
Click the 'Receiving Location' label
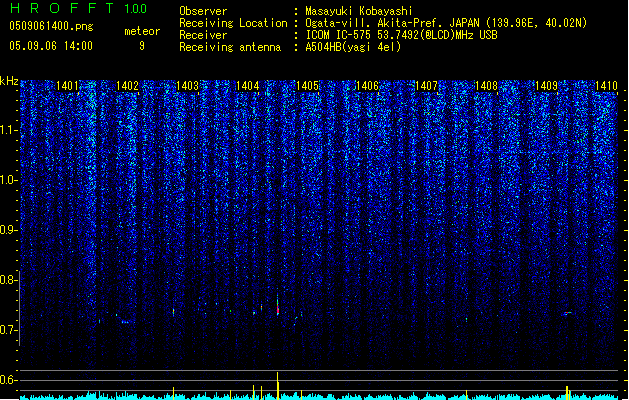pyautogui.click(x=233, y=23)
